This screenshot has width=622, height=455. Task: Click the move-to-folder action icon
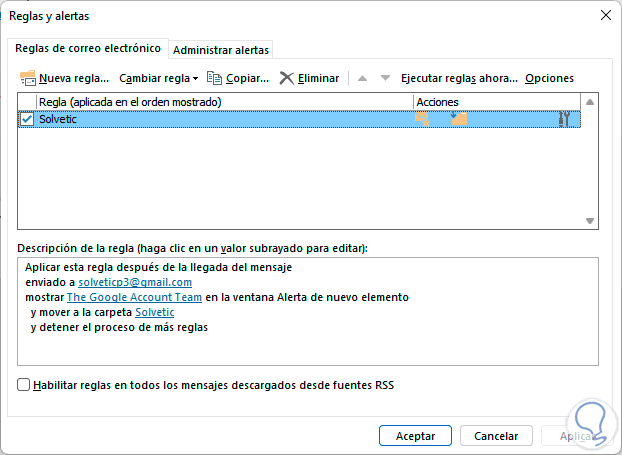point(459,119)
